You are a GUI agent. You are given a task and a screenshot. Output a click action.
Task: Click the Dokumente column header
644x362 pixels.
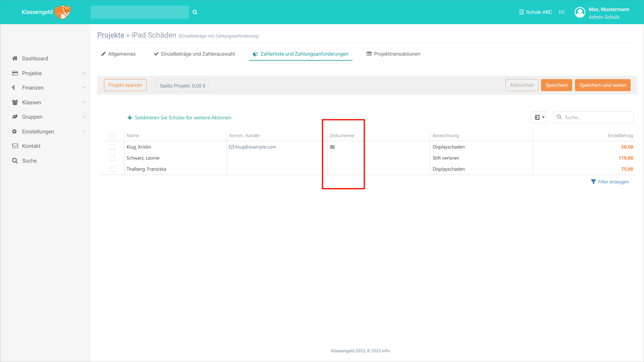coord(342,135)
